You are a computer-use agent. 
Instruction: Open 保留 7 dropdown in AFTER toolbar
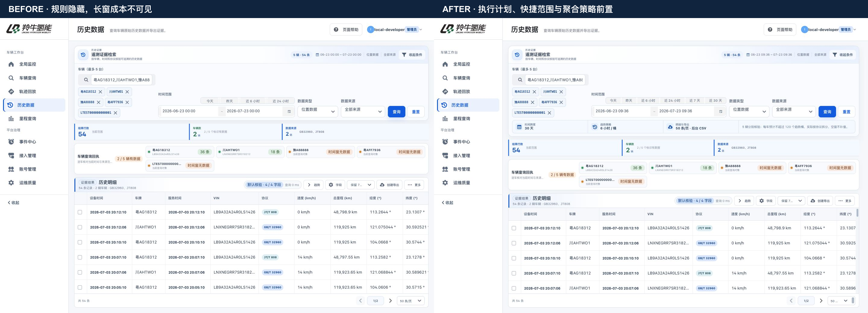791,201
